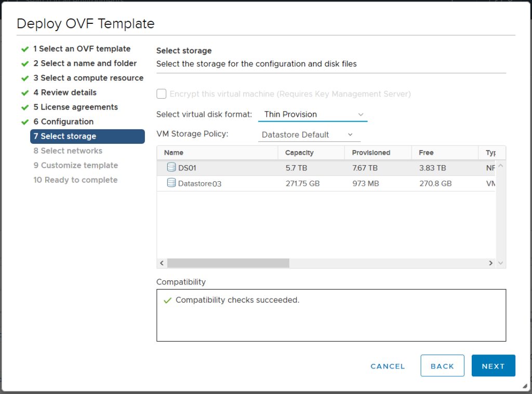The image size is (532, 394).
Task: Toggle Encrypt this virtual machine checkbox
Action: (x=162, y=94)
